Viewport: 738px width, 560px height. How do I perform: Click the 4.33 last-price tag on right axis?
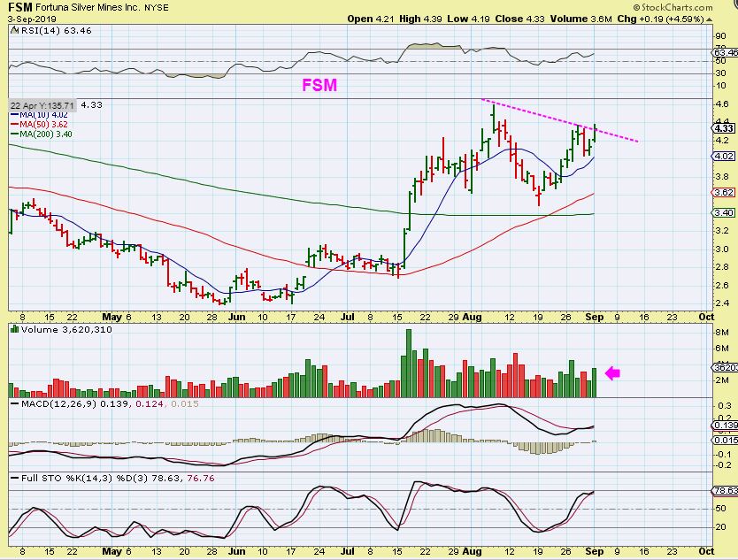click(x=724, y=128)
